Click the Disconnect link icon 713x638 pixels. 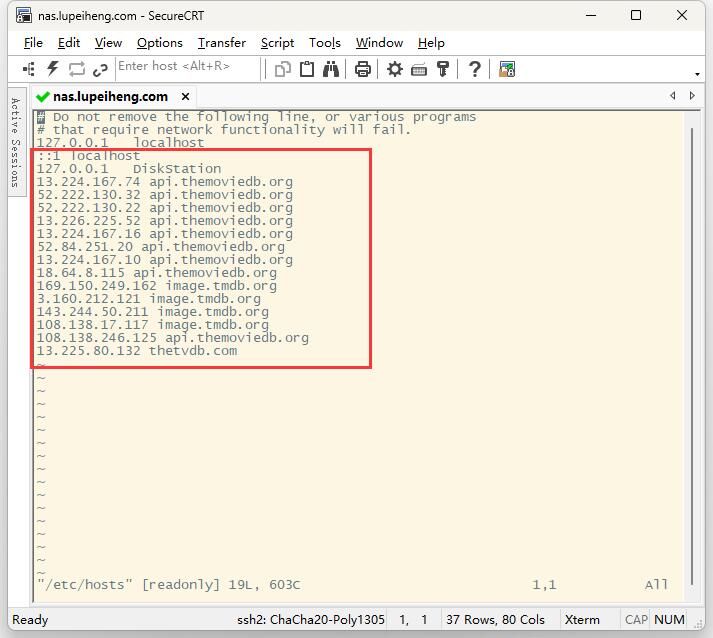pyautogui.click(x=100, y=70)
